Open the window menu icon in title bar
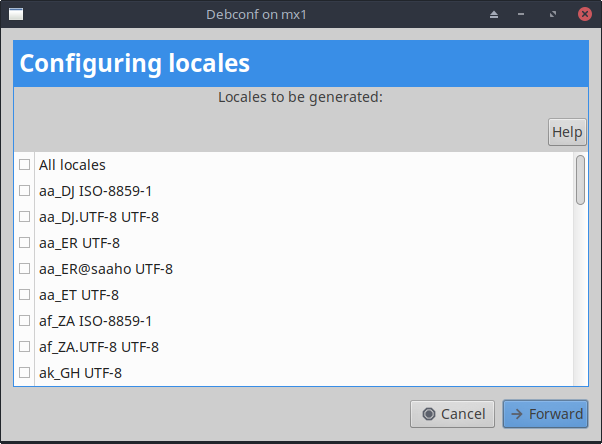 [16, 15]
